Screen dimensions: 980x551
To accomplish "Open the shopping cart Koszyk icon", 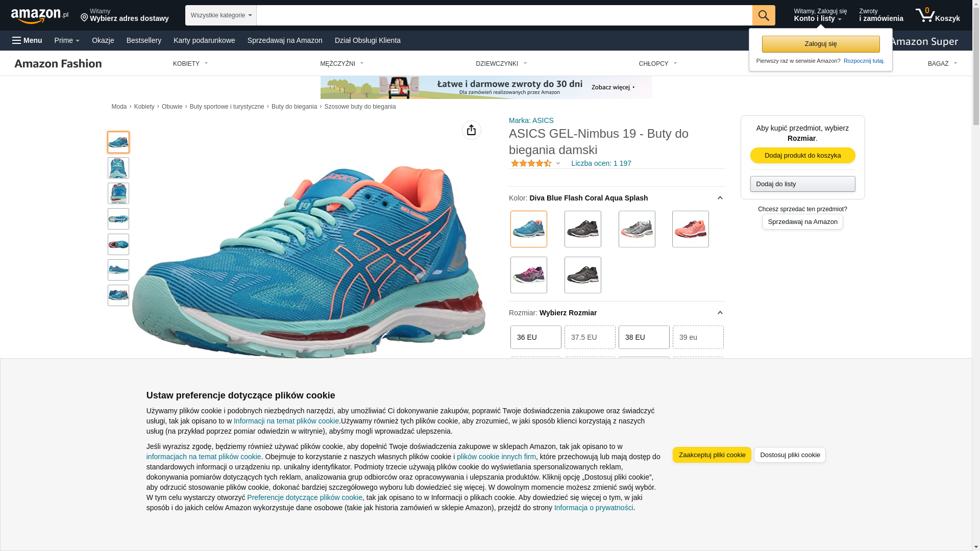I will (x=937, y=15).
